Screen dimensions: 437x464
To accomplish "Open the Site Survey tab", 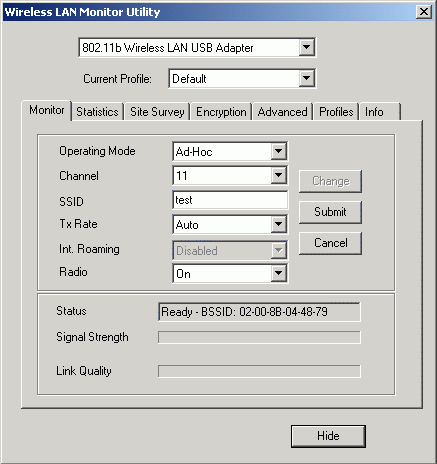I will tap(157, 112).
